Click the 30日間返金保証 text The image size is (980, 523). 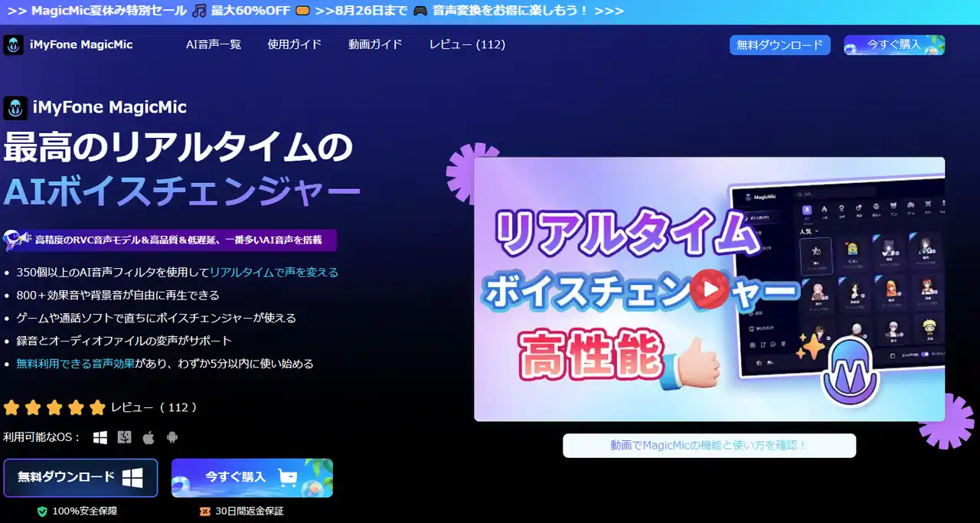click(x=250, y=511)
